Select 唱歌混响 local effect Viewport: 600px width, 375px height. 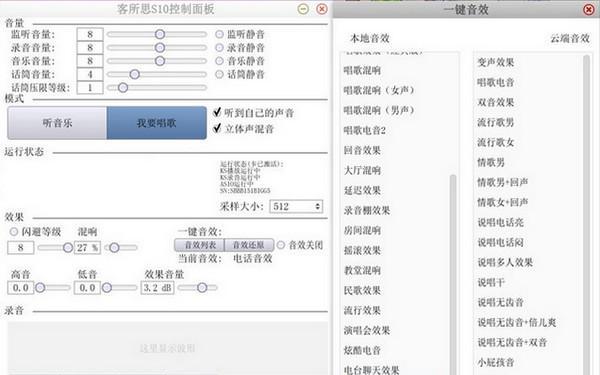click(x=362, y=70)
